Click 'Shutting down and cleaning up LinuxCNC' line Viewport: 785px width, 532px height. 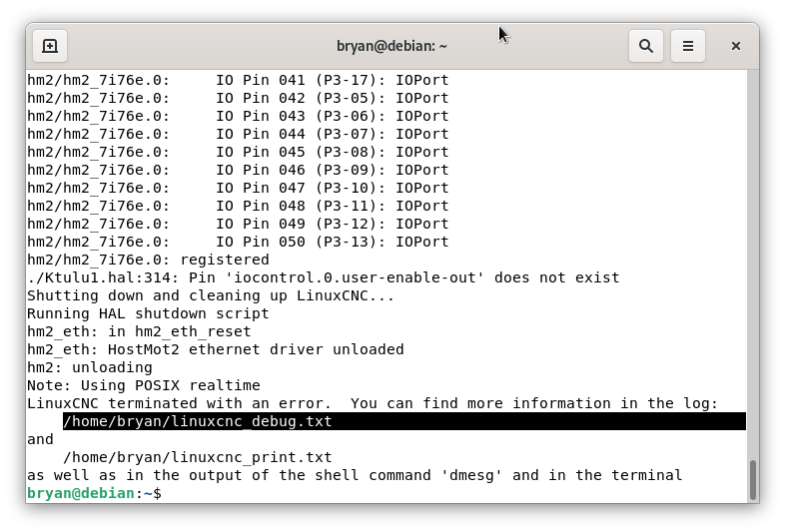211,295
